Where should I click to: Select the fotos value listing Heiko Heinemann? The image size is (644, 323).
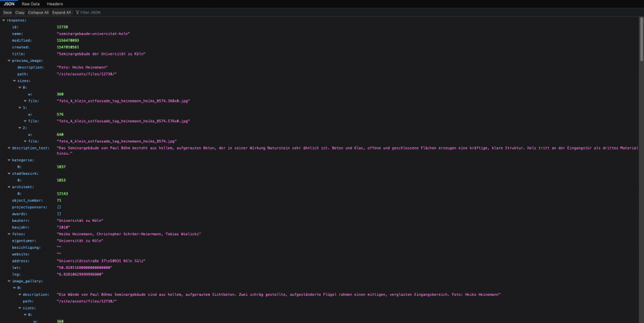coord(129,234)
